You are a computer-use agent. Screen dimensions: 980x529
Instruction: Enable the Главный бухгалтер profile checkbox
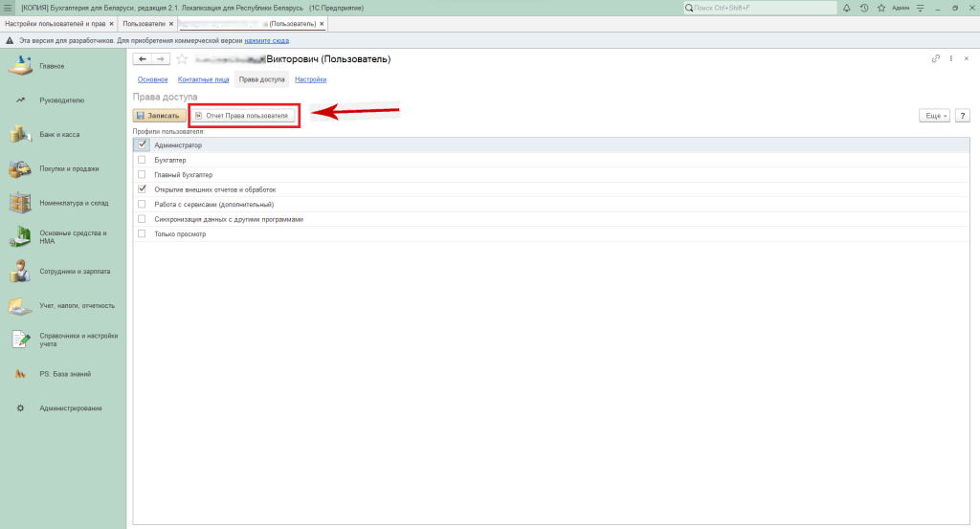pyautogui.click(x=142, y=175)
